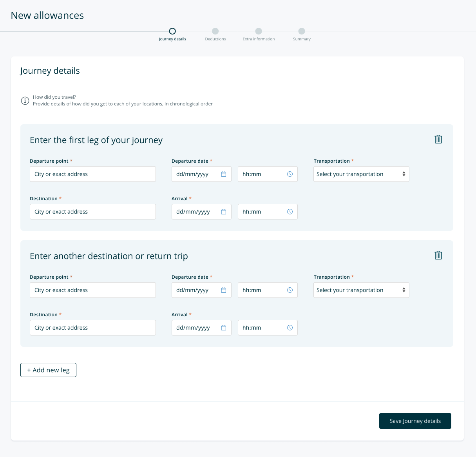The image size is (476, 457).
Task: Delete the return trip leg with trash icon
Action: pyautogui.click(x=438, y=255)
